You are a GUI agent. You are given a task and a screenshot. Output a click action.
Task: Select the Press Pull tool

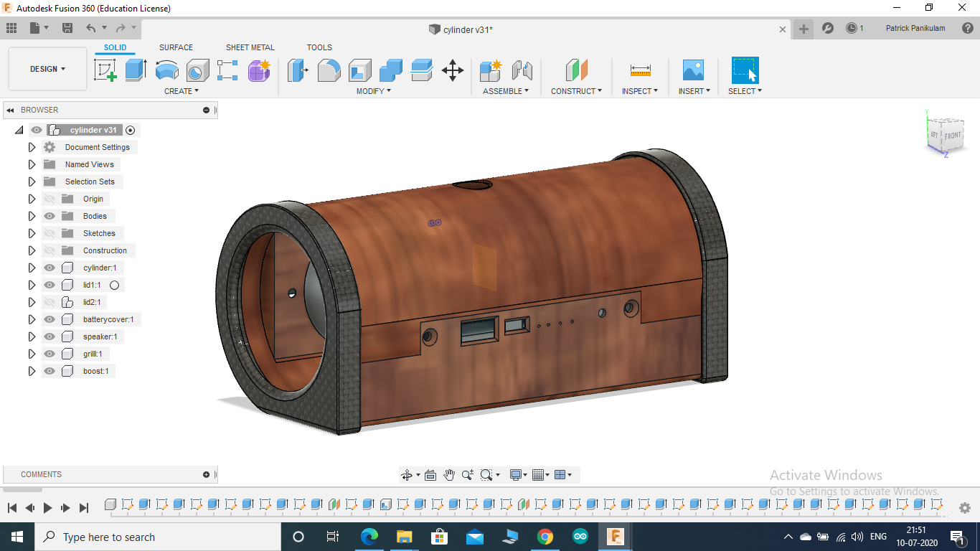point(298,70)
